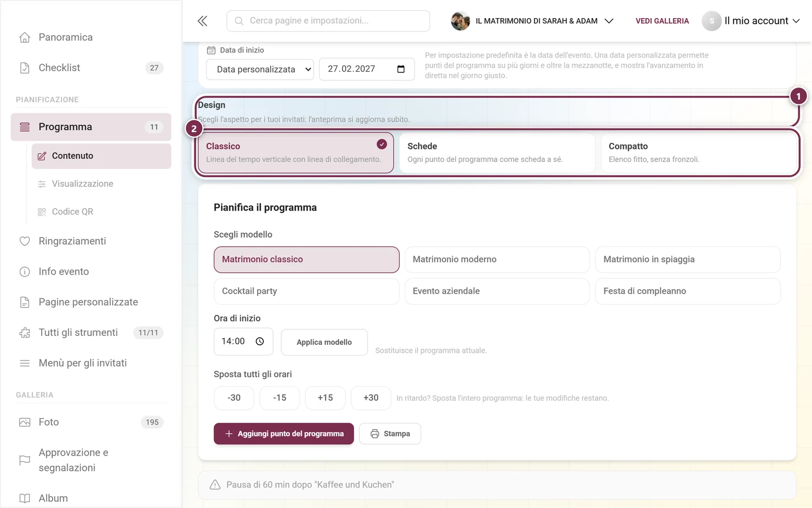Choose the Matrimonio moderno template
Screen dimensions: 812x508
[x=497, y=260]
